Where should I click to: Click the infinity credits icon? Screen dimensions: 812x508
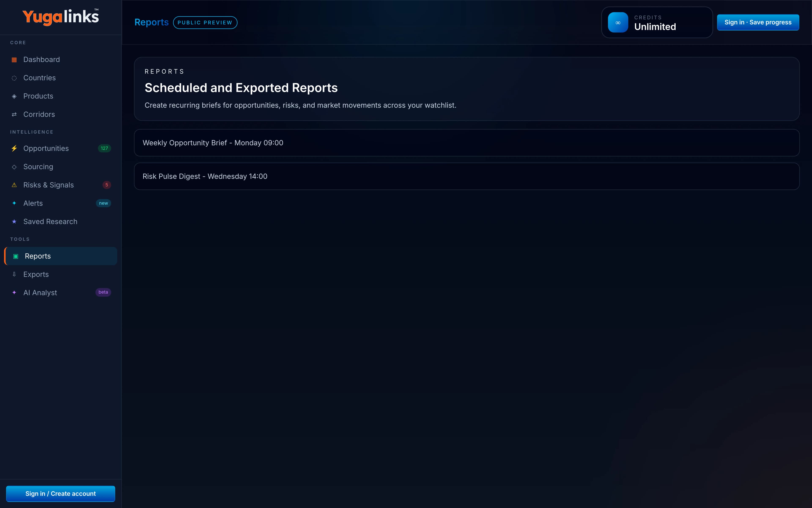pos(618,22)
